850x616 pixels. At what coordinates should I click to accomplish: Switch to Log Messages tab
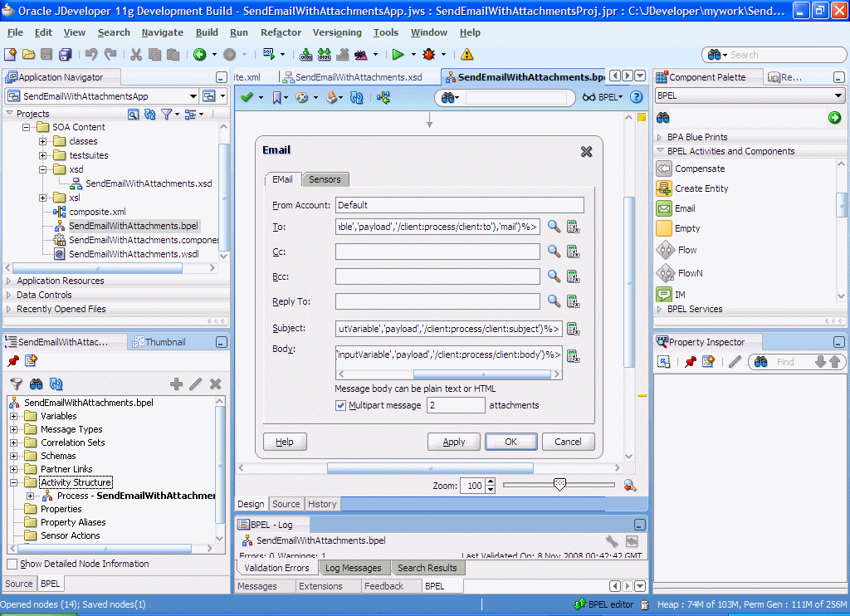point(354,568)
